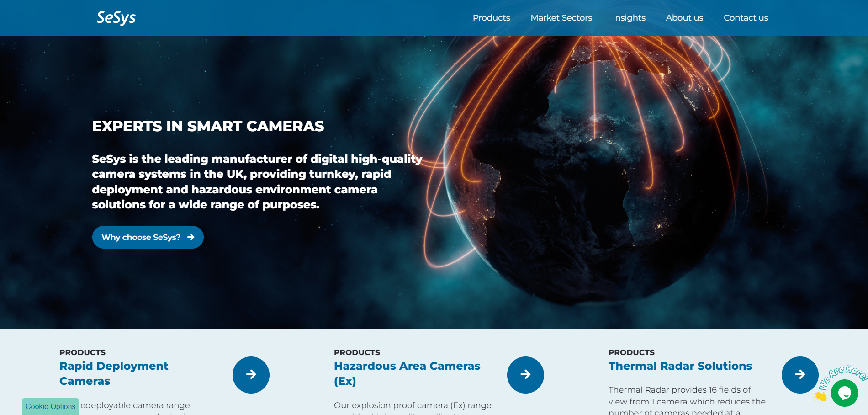The height and width of the screenshot is (415, 868).
Task: Open the Thermal Radar Solutions arrow button
Action: point(800,374)
